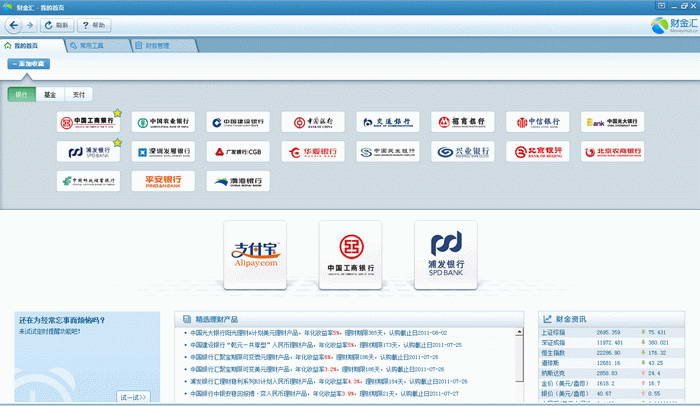Toggle the star on the 中国工商银行 tile

point(117,113)
